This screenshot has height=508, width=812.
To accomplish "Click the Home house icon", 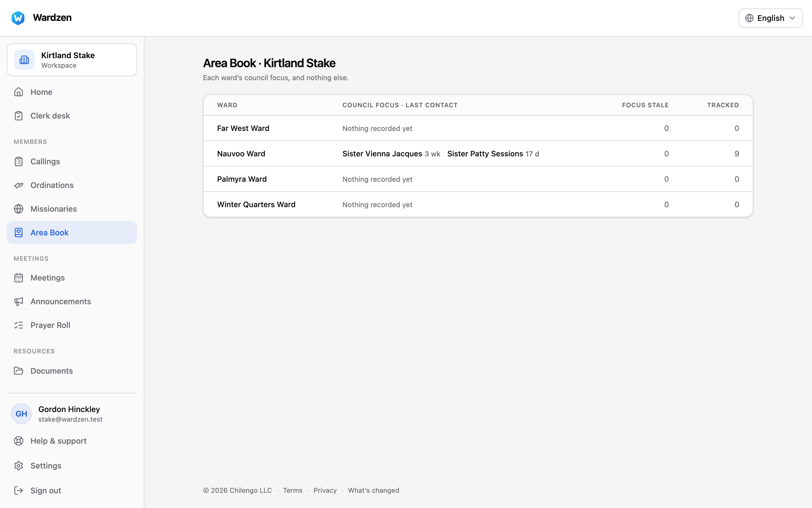I will 18,92.
